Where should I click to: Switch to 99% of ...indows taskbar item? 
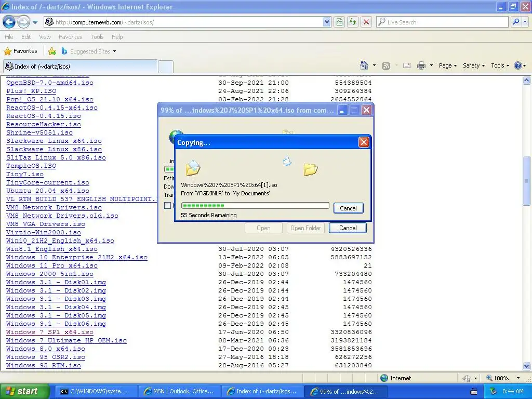coord(346,391)
